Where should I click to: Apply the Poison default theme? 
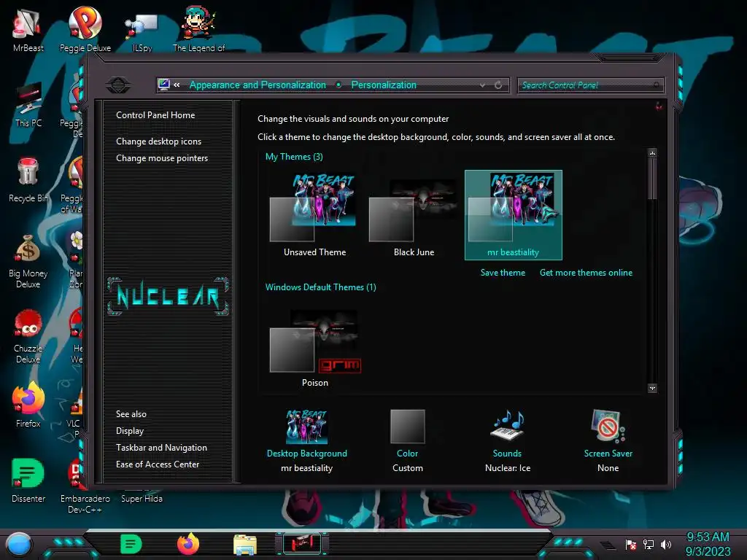pyautogui.click(x=314, y=348)
